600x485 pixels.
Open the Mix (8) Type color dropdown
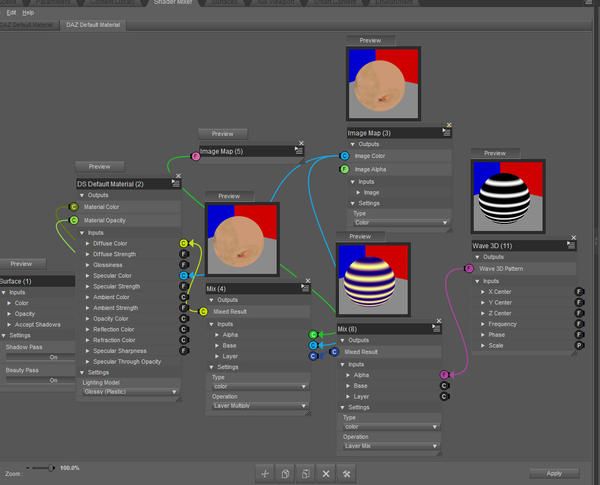391,426
